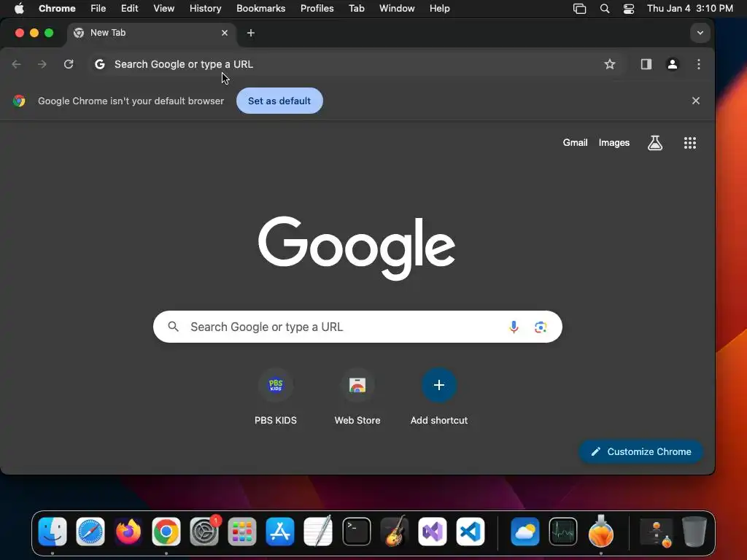This screenshot has height=560, width=747.
Task: Click the forward navigation arrow
Action: [x=42, y=64]
